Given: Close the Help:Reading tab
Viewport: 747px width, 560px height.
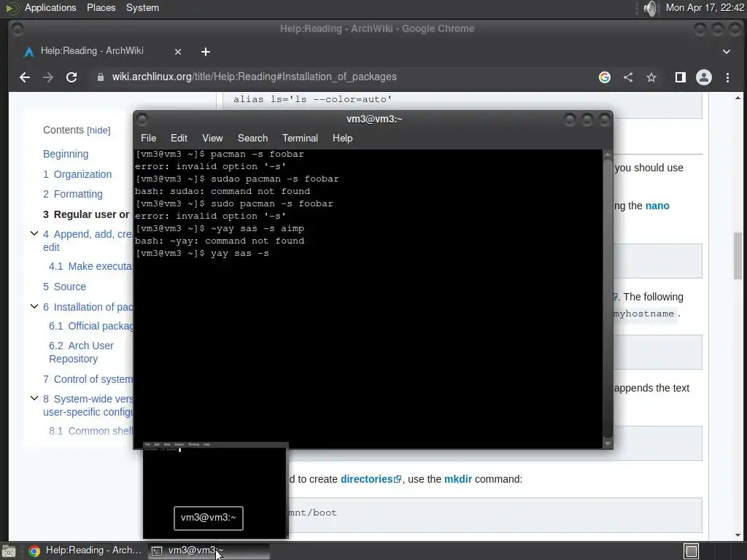Looking at the screenshot, I should 178,52.
